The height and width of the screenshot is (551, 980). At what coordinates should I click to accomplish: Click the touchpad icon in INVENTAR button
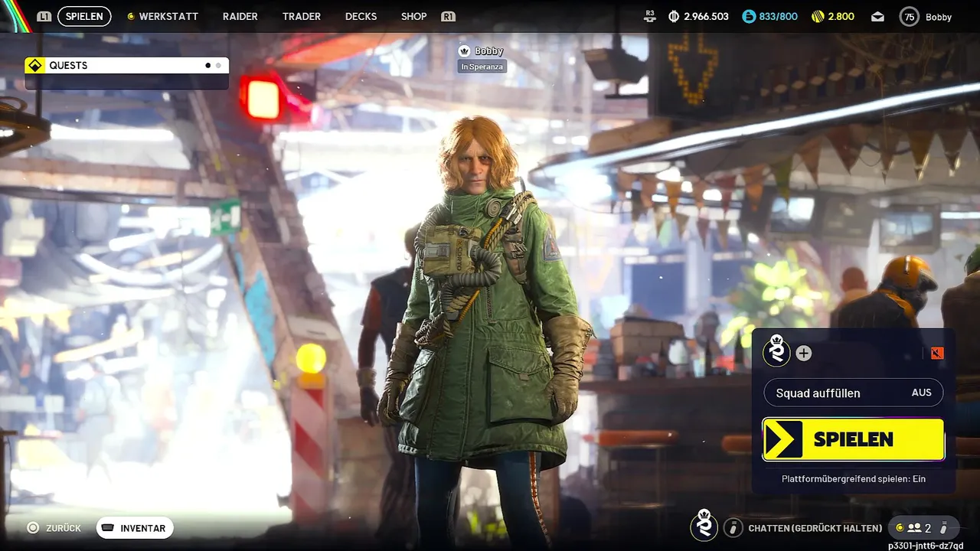(x=108, y=528)
